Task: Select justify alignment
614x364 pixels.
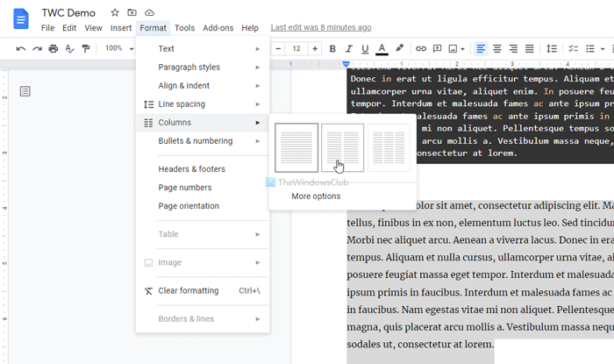Action: point(530,48)
